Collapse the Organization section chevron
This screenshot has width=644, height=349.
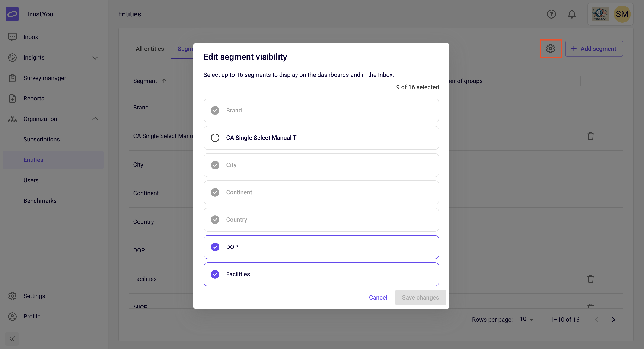pos(95,119)
